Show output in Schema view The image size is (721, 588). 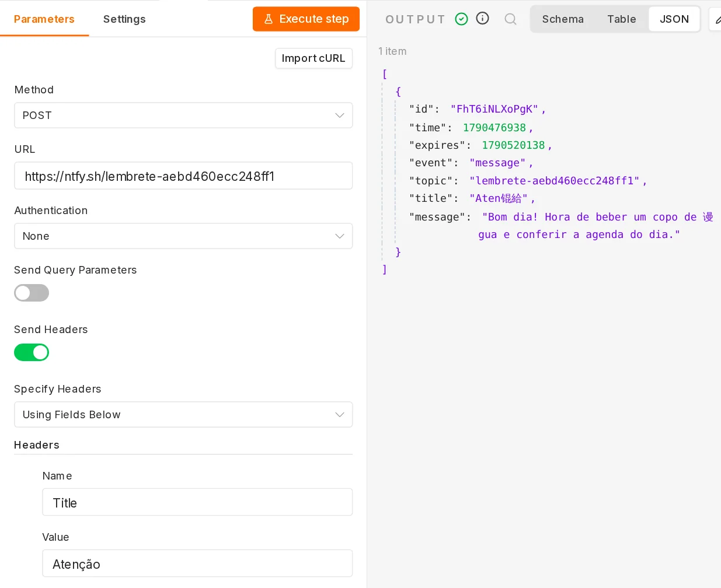point(563,19)
